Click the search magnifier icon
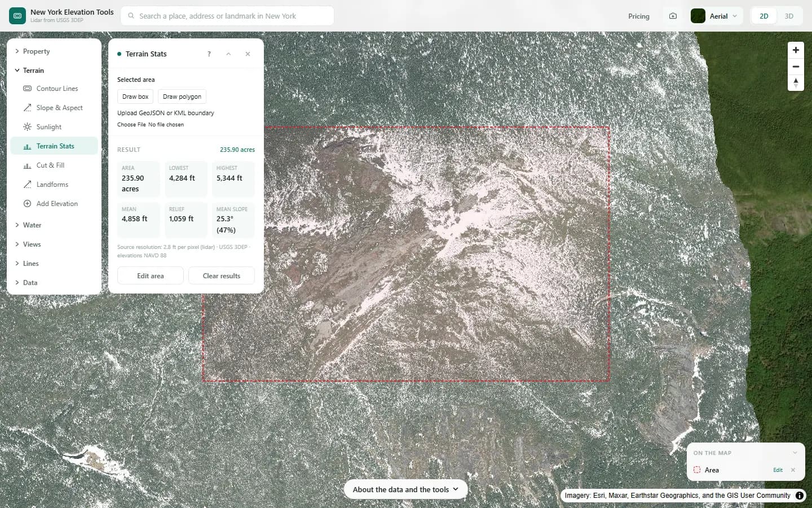Image resolution: width=812 pixels, height=508 pixels. pyautogui.click(x=131, y=16)
